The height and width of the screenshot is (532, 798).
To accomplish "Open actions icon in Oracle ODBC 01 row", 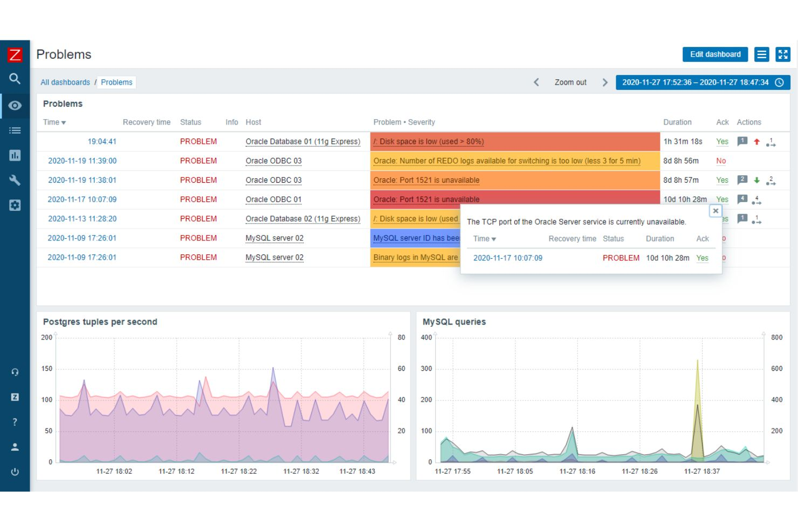I will point(756,200).
